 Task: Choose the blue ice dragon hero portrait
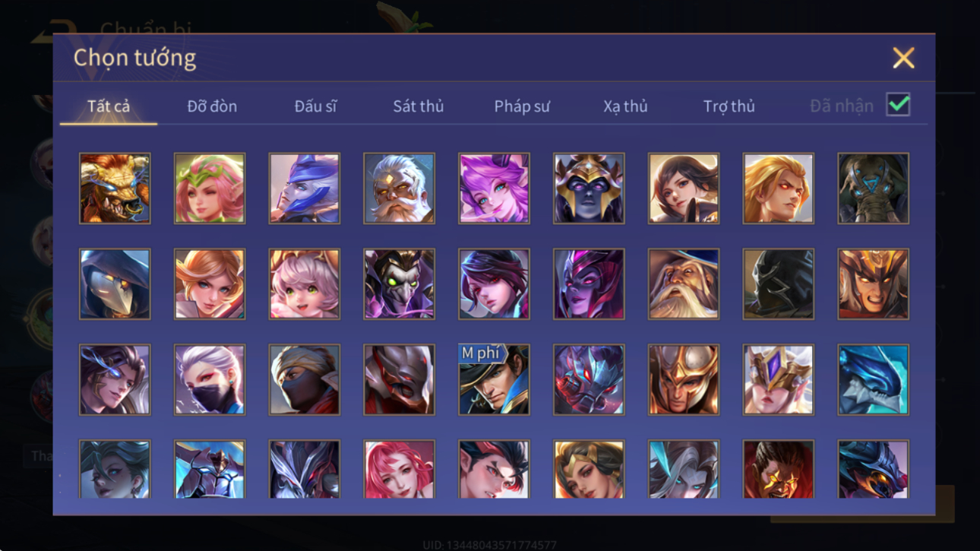873,380
